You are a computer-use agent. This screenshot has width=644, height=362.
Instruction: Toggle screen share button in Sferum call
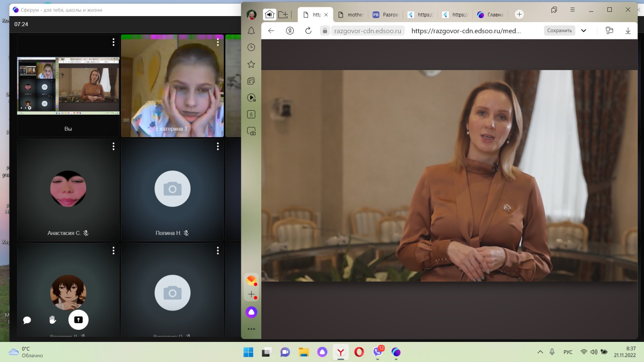click(x=78, y=320)
